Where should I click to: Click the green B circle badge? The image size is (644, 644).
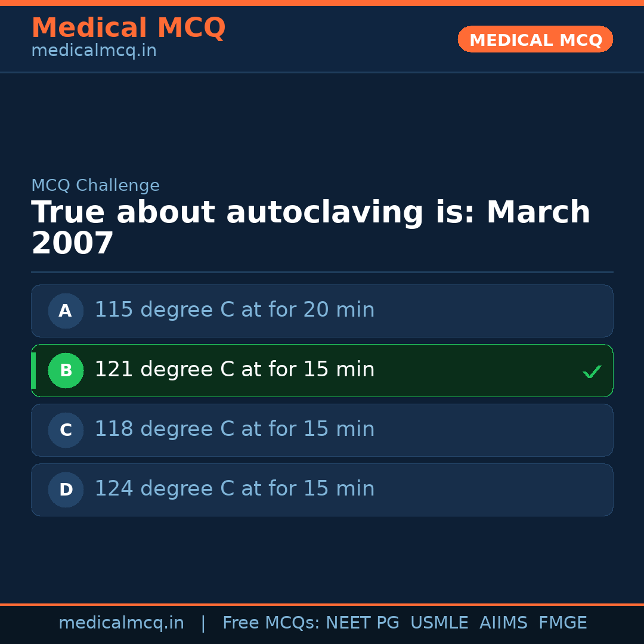pos(66,370)
